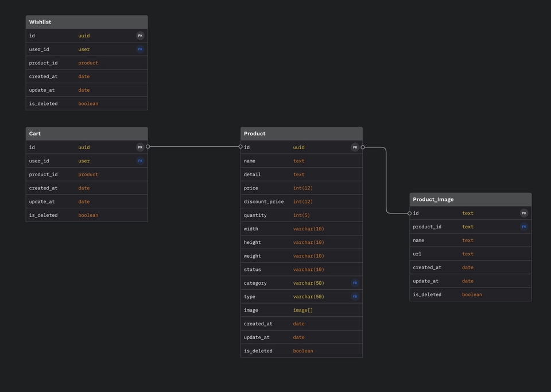Select the is_deleted field in Wishlist
This screenshot has width=551, height=392.
pos(87,104)
